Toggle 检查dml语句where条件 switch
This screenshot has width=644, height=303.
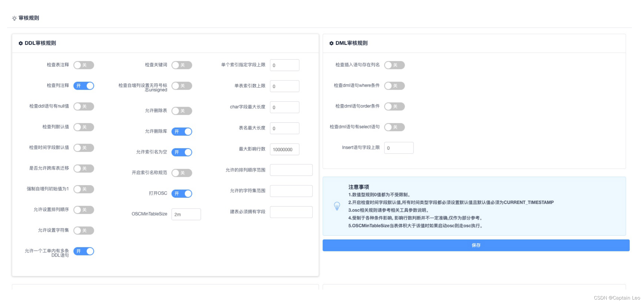coord(395,86)
